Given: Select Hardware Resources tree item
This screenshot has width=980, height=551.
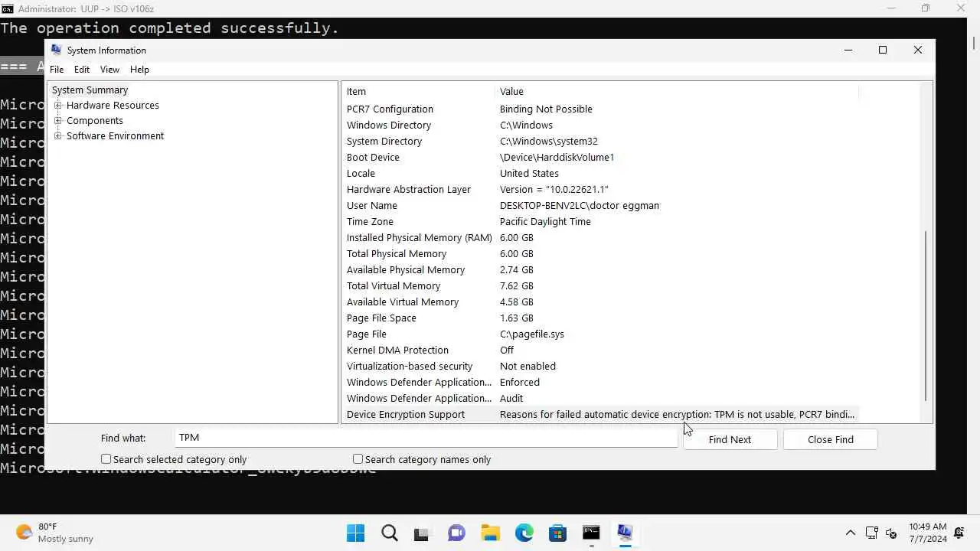Looking at the screenshot, I should (x=113, y=106).
